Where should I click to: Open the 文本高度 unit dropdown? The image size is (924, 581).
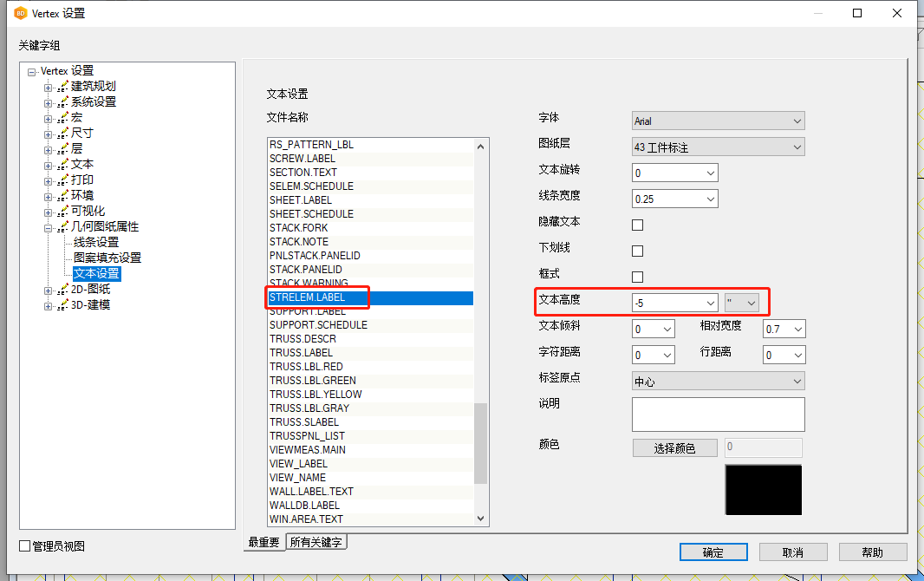tap(741, 303)
